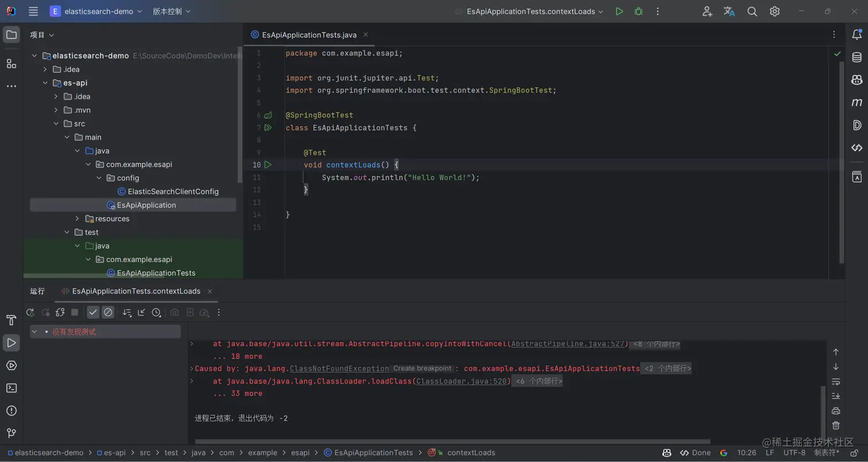868x462 pixels.
Task: Open ClassLoader.java:520 link
Action: (462, 381)
